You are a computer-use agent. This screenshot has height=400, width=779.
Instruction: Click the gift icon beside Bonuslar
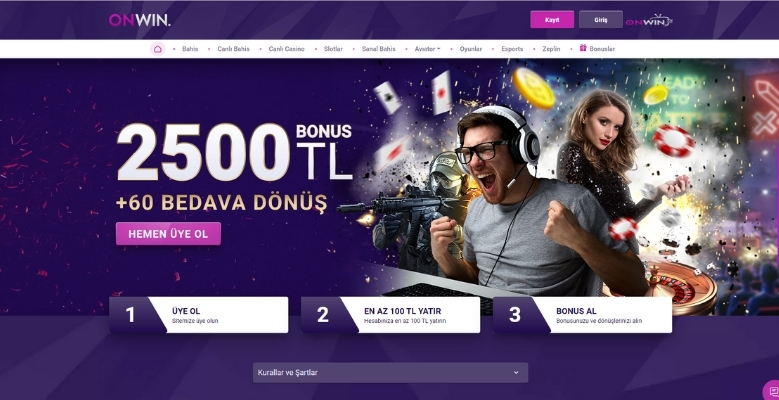pyautogui.click(x=583, y=48)
